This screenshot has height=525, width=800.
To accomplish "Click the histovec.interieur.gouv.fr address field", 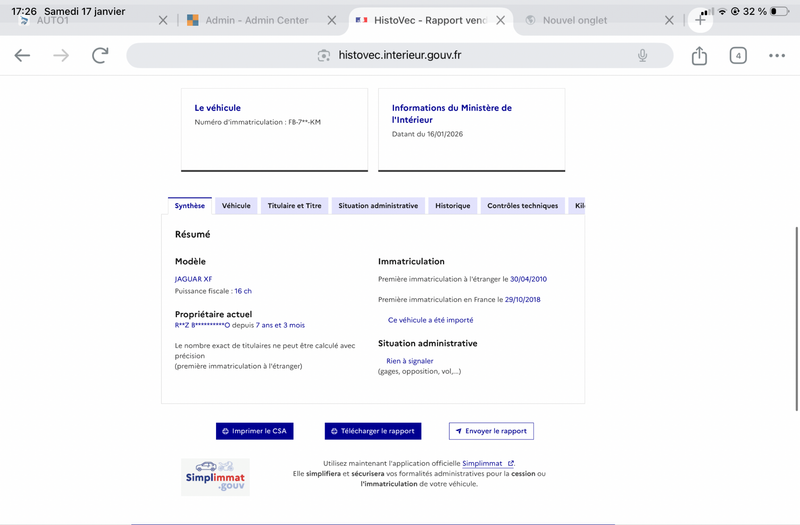I will [399, 55].
